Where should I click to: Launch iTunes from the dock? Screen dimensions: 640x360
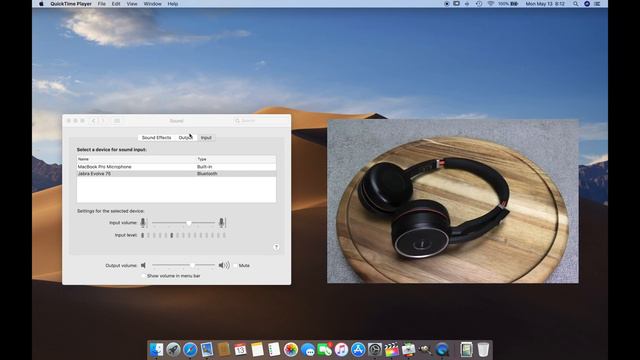coord(341,350)
